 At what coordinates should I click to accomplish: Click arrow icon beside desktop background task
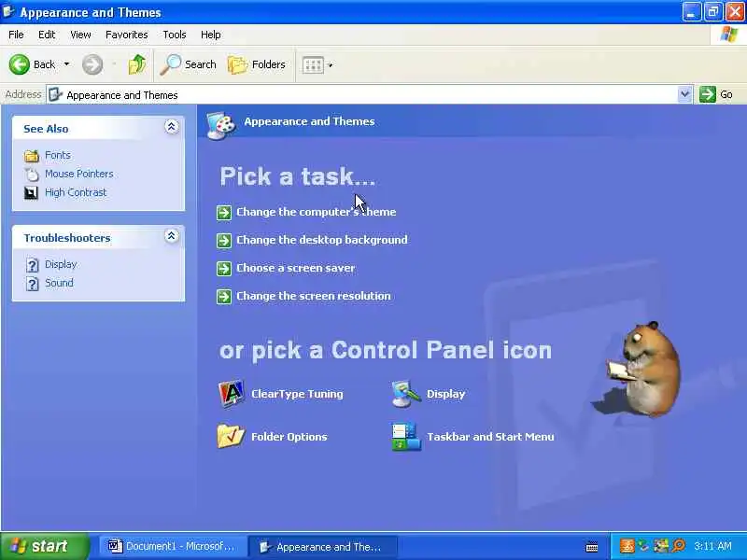click(224, 240)
